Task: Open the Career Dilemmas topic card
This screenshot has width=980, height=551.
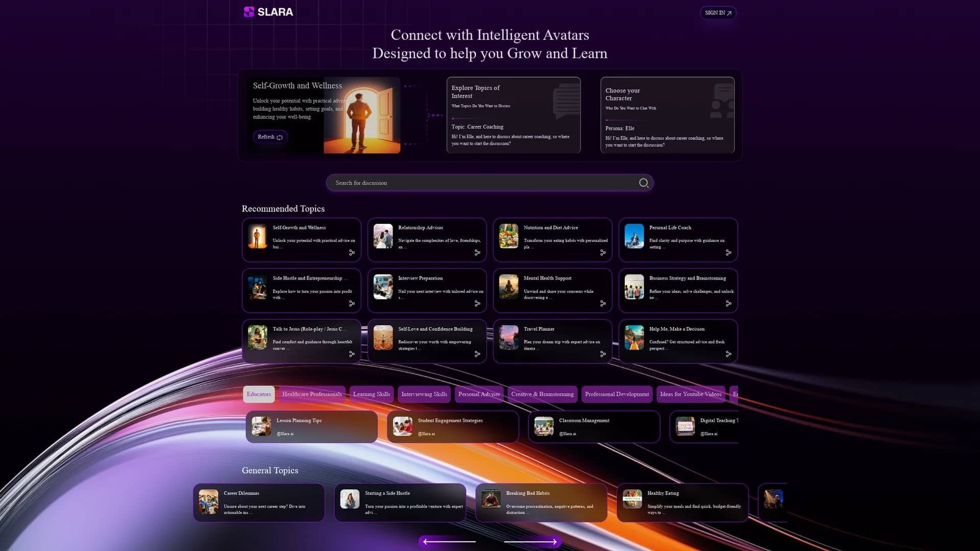Action: pyautogui.click(x=259, y=503)
